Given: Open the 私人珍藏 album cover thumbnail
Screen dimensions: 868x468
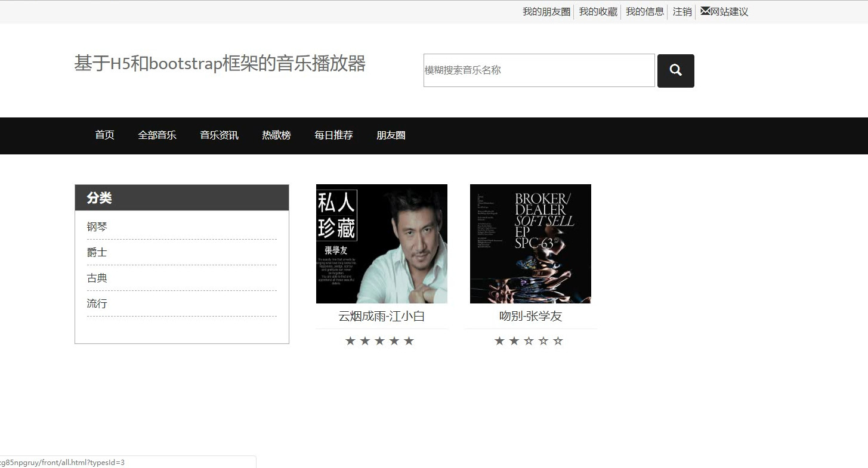Looking at the screenshot, I should [x=382, y=244].
